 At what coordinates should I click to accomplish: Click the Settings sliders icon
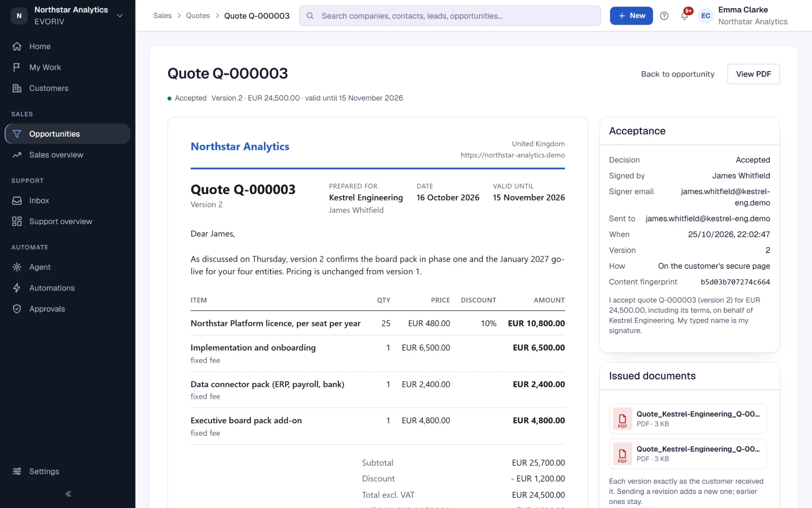tap(17, 471)
